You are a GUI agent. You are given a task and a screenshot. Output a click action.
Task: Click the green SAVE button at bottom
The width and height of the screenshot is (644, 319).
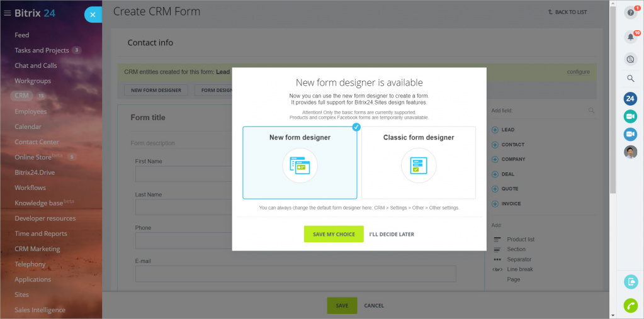(x=342, y=305)
